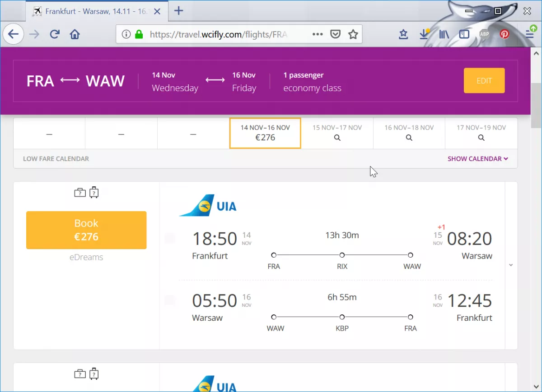
Task: Select the 14 NOV–16 NOV fare tab
Action: [265, 133]
